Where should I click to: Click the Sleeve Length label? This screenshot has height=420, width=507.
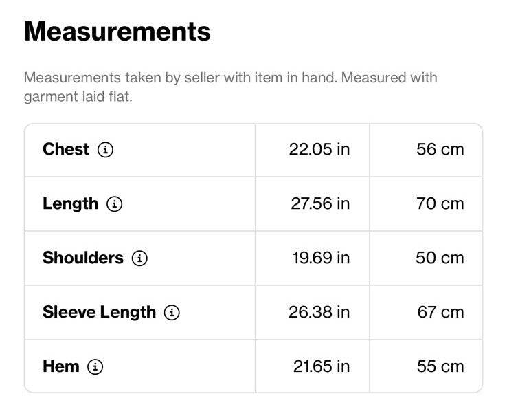pyautogui.click(x=99, y=313)
